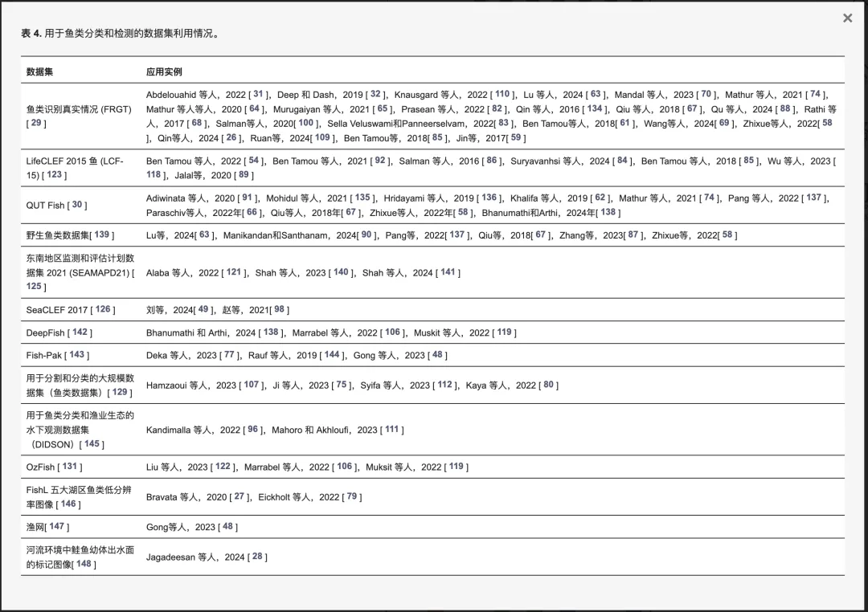Click citation 141 for Shah 2024
This screenshot has width=868, height=612.
point(448,272)
